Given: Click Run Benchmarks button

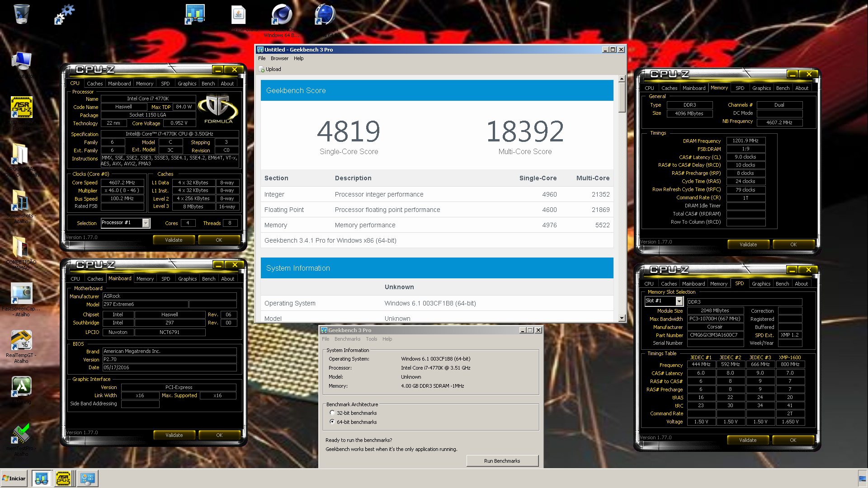Looking at the screenshot, I should click(502, 461).
